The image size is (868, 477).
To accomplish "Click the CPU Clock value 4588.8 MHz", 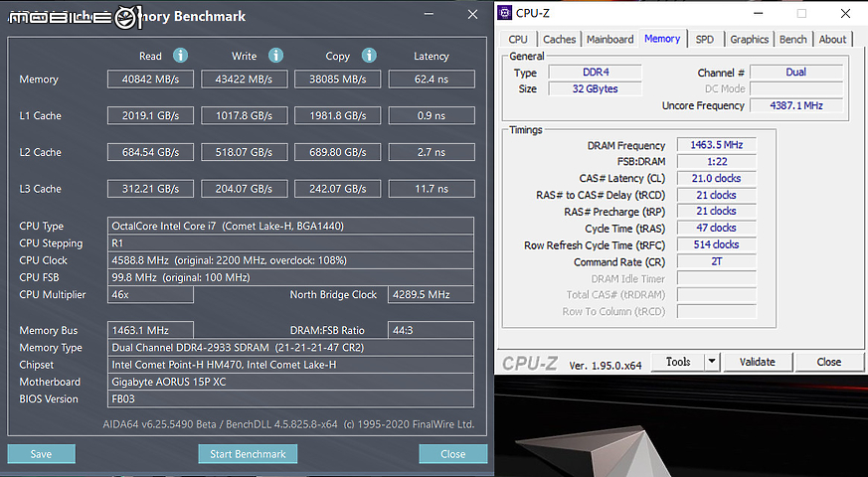I will (290, 260).
